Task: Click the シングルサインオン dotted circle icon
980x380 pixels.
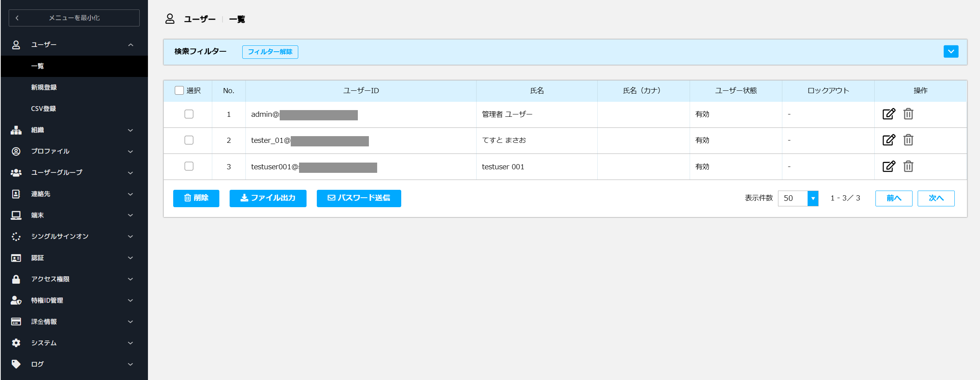Action: (x=16, y=236)
